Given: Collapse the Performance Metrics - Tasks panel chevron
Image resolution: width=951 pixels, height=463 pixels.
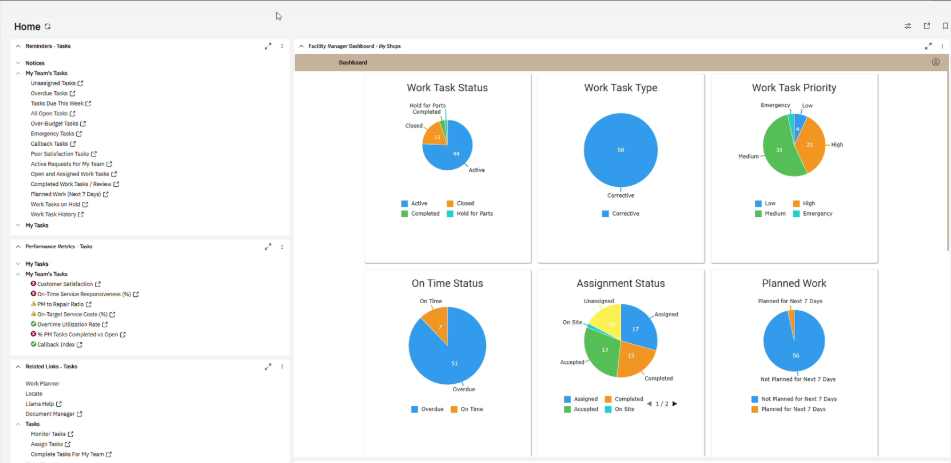Looking at the screenshot, I should click(18, 247).
